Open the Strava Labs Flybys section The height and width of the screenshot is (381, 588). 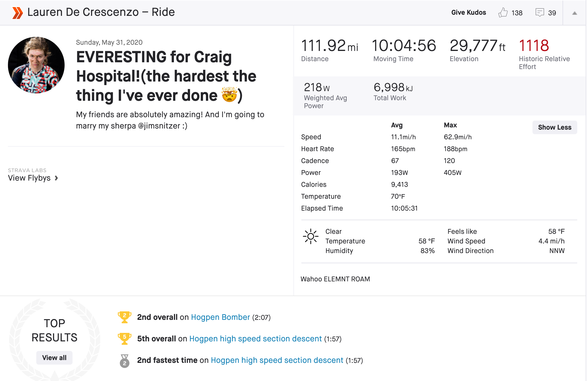click(29, 178)
